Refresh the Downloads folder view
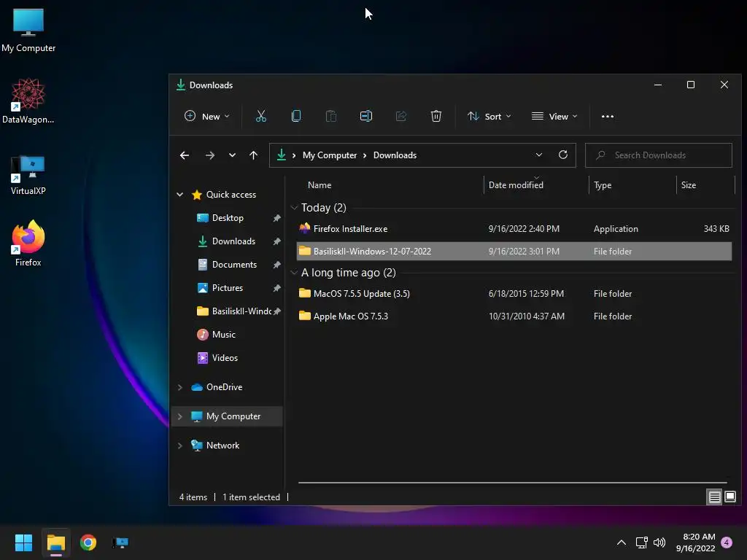Viewport: 747px width, 560px height. tap(562, 155)
